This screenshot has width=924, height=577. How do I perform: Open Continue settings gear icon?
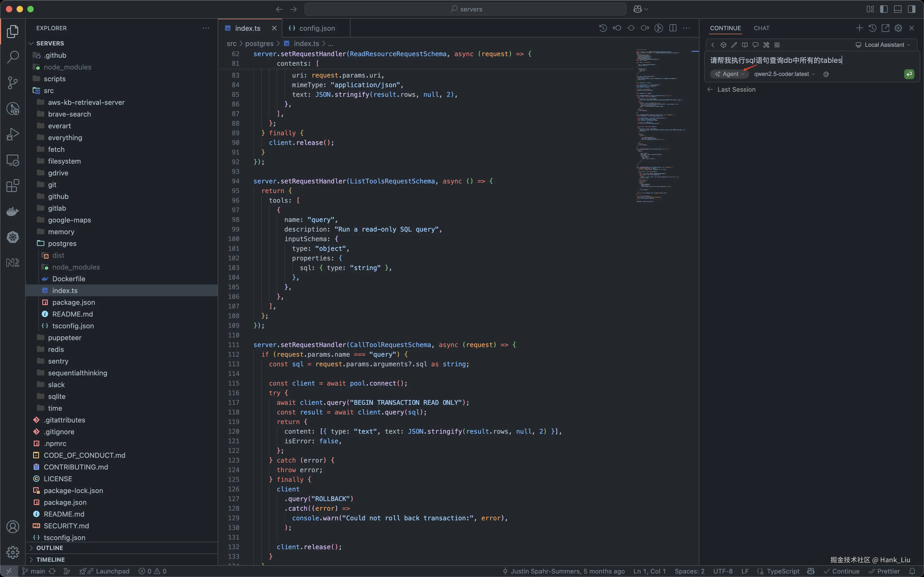tap(898, 28)
